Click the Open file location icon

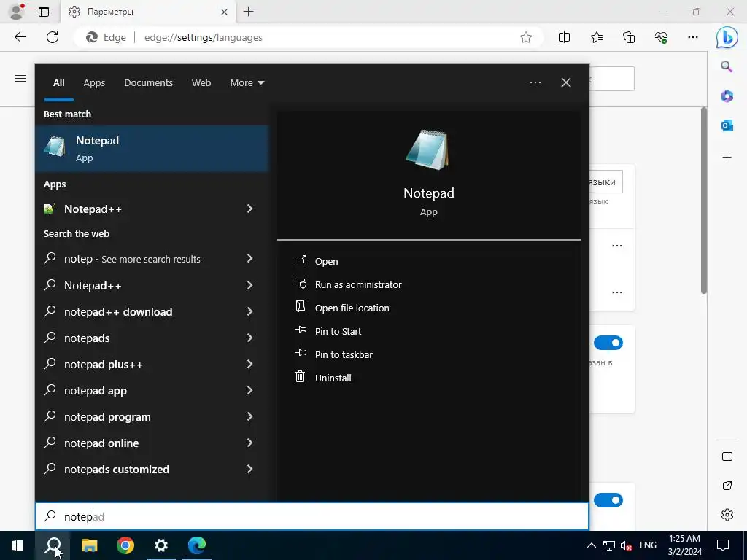[x=300, y=307]
